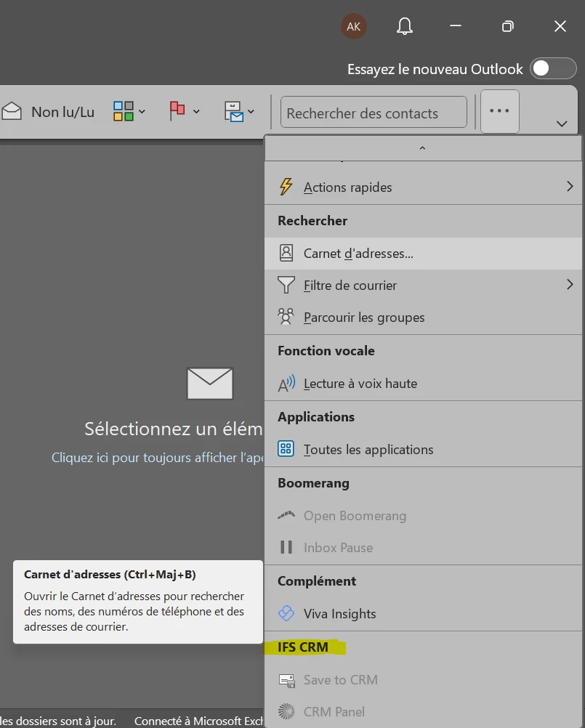Image resolution: width=585 pixels, height=728 pixels.
Task: Expand the ribbon display options chevron
Action: [x=562, y=124]
